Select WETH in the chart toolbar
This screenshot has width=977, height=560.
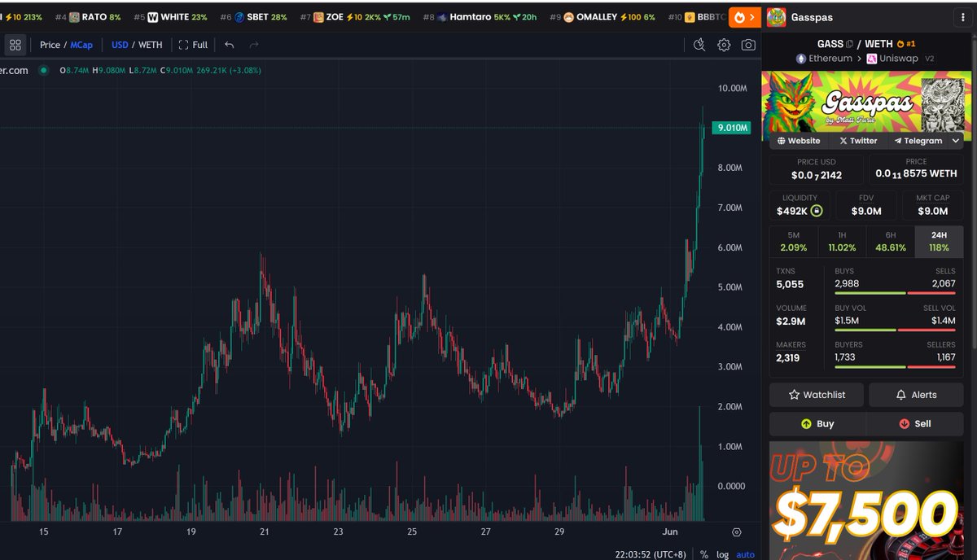pyautogui.click(x=151, y=45)
